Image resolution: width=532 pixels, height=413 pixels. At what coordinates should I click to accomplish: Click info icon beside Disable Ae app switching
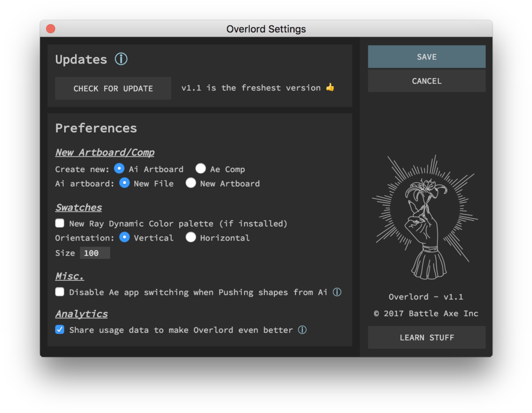pyautogui.click(x=337, y=292)
